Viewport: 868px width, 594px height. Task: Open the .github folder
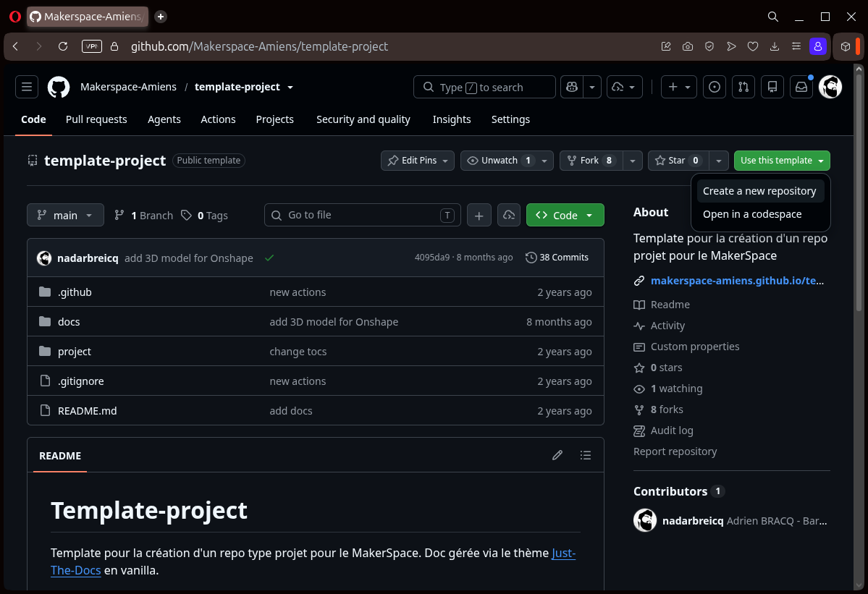(75, 292)
